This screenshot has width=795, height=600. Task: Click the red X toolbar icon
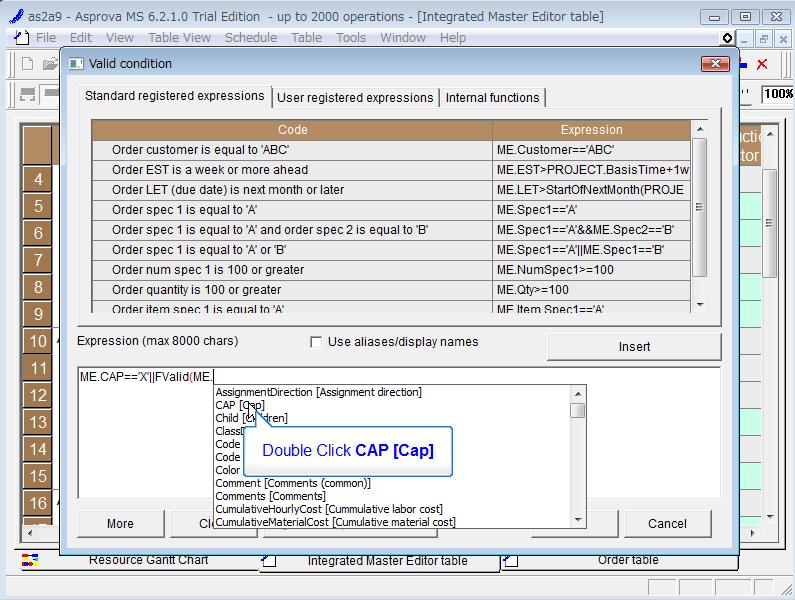pyautogui.click(x=762, y=64)
